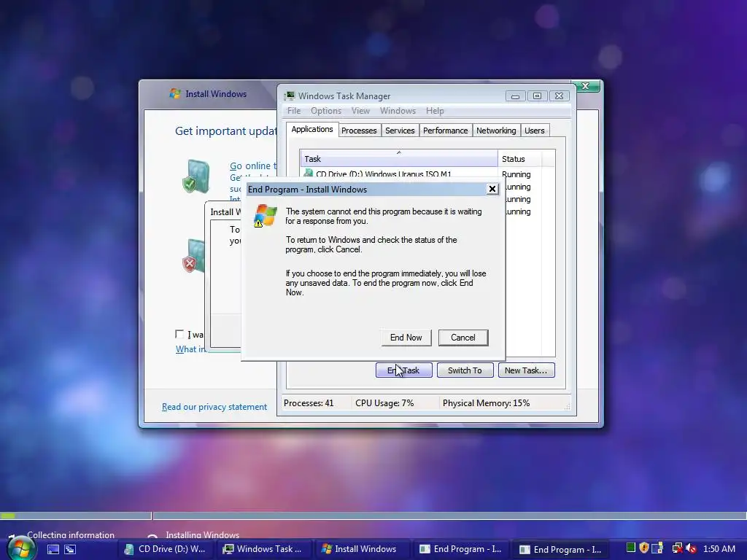Click the warning Windows flag icon in dialog
Viewport: 747px width, 560px height.
pyautogui.click(x=266, y=216)
